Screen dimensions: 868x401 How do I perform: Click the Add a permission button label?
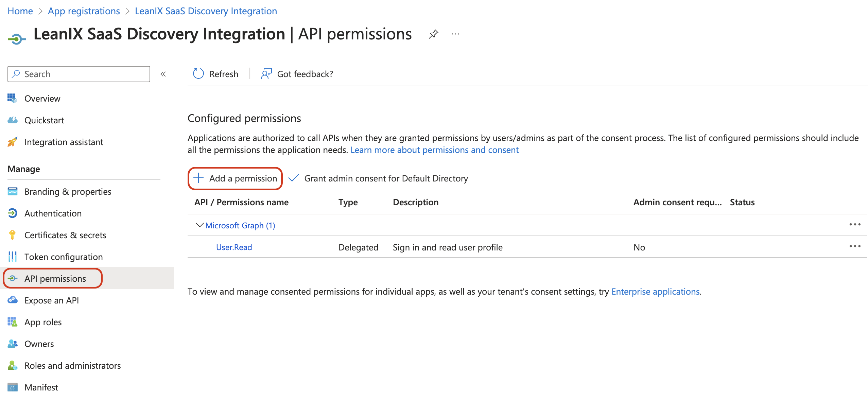[243, 178]
